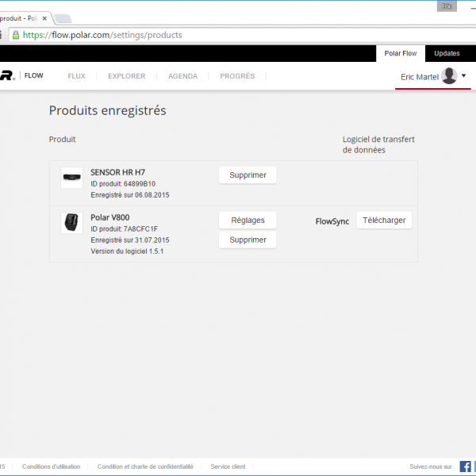The width and height of the screenshot is (476, 476).
Task: Switch to the Updates tab
Action: (447, 53)
